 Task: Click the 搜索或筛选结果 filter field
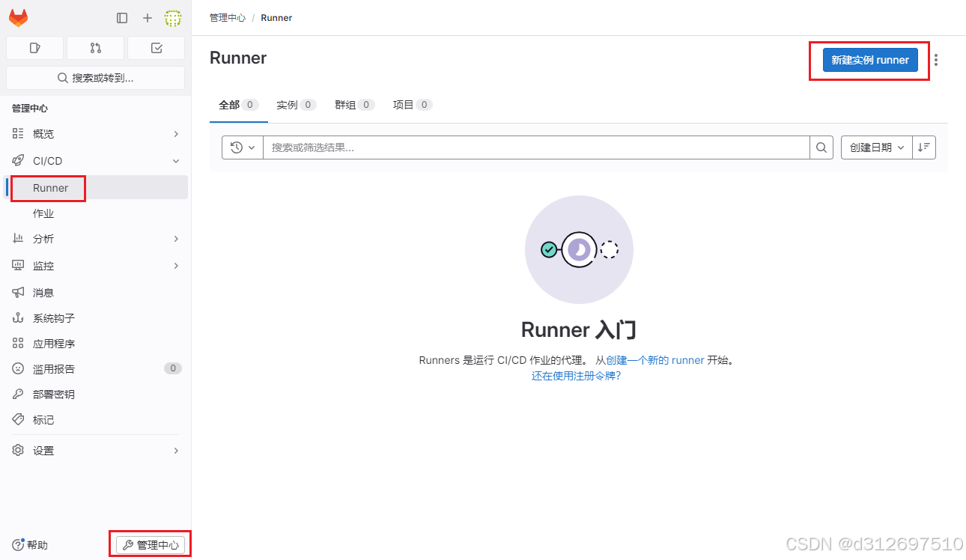[x=536, y=147]
